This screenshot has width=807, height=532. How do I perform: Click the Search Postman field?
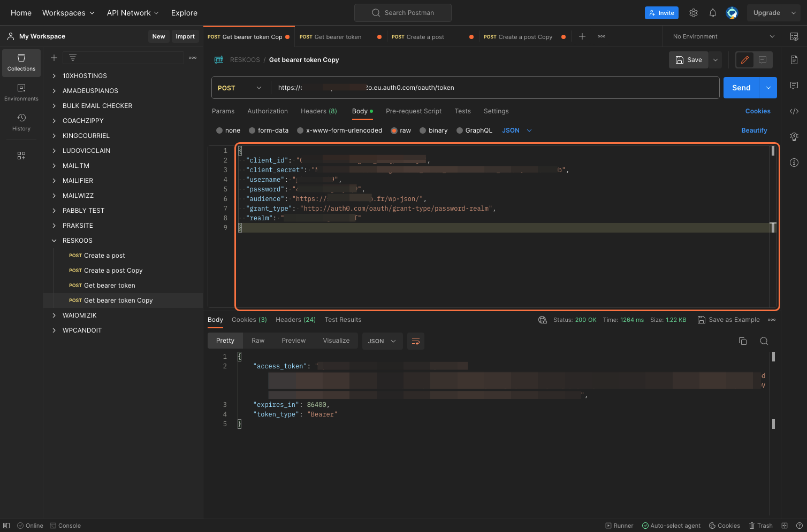[x=403, y=13]
